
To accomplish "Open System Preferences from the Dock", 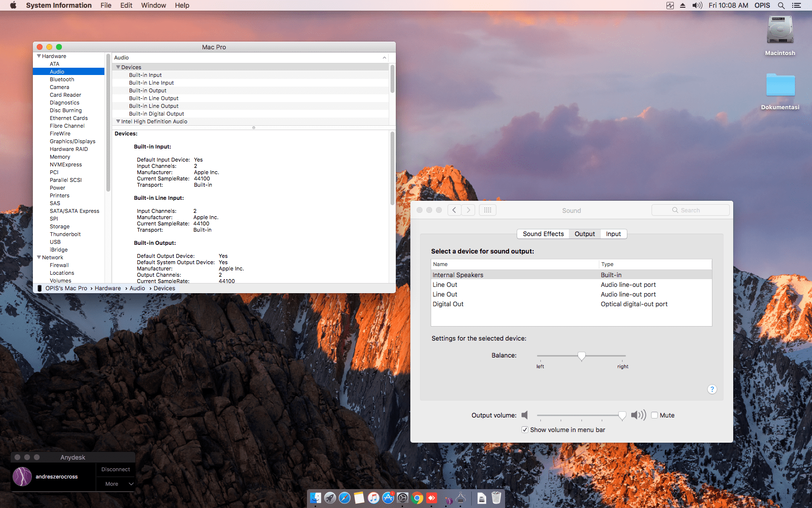I will [403, 498].
